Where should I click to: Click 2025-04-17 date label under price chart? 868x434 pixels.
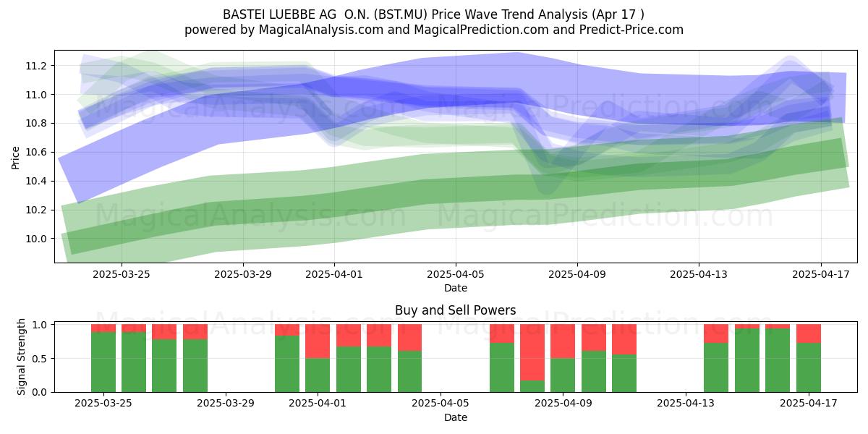(x=820, y=274)
